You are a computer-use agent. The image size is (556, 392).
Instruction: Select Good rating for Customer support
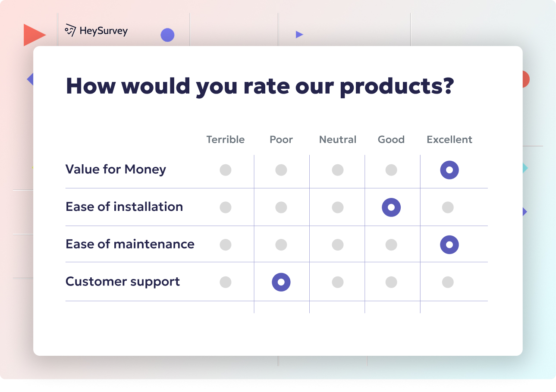[391, 282]
